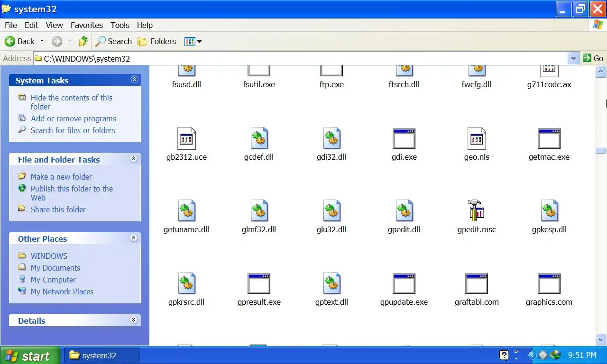Collapse the File and Folder Tasks panel
The width and height of the screenshot is (607, 364).
tap(134, 159)
